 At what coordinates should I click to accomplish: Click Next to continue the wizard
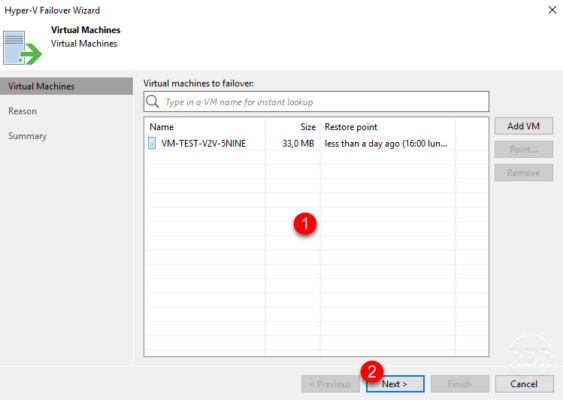click(395, 384)
